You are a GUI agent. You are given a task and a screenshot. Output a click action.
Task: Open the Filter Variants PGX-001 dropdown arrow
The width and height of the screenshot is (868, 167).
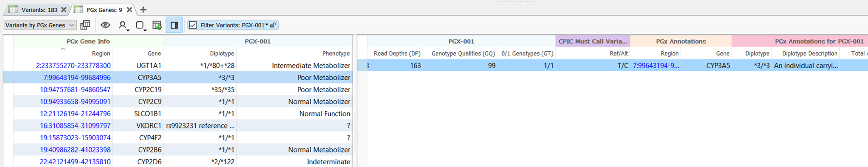(x=267, y=25)
